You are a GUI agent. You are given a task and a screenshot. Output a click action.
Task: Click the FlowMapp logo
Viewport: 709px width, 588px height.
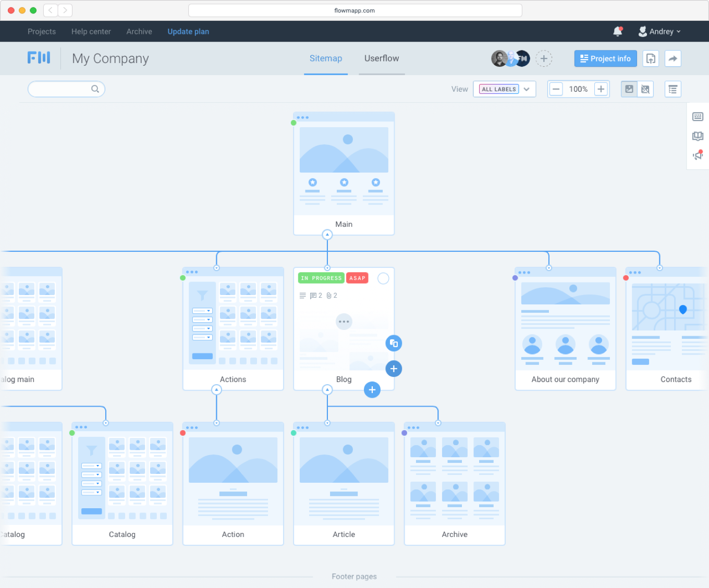pos(39,57)
